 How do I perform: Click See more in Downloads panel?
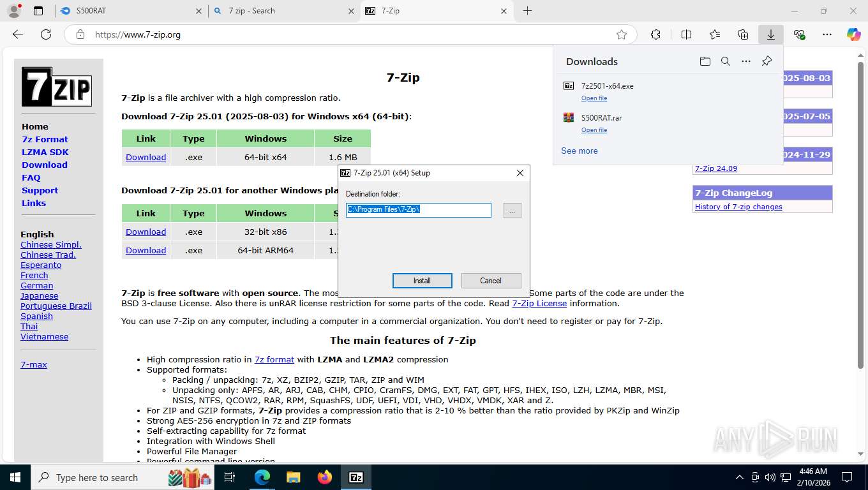[x=580, y=151]
